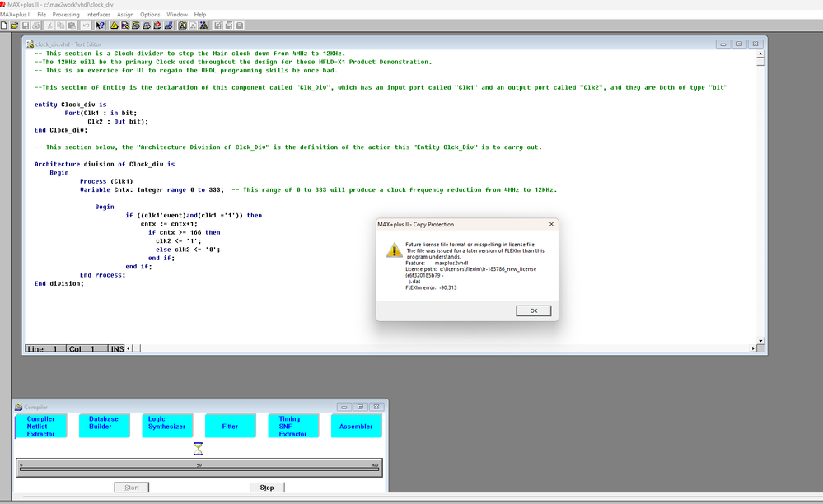Image resolution: width=823 pixels, height=504 pixels.
Task: Click the Text Editor window title icon
Action: click(x=30, y=44)
